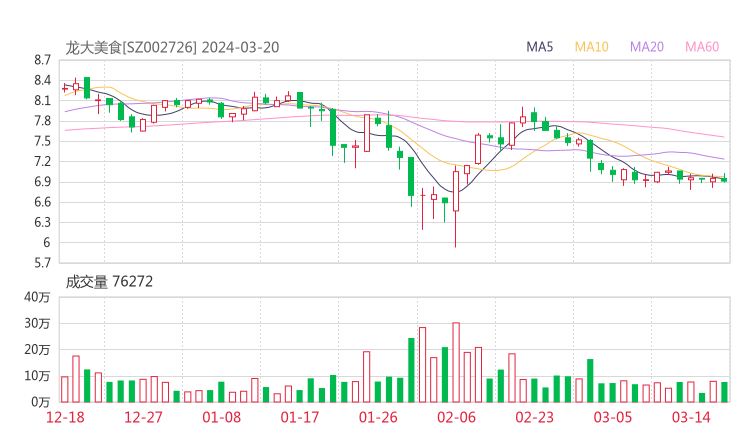This screenshot has height=440, width=740.
Task: Click the 12-27 date label
Action: (143, 417)
